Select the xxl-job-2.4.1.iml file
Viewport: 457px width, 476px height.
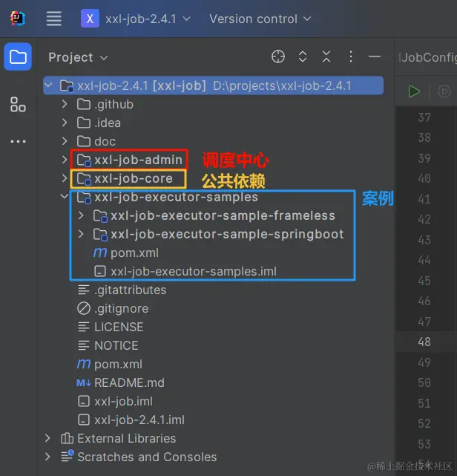pyautogui.click(x=131, y=420)
